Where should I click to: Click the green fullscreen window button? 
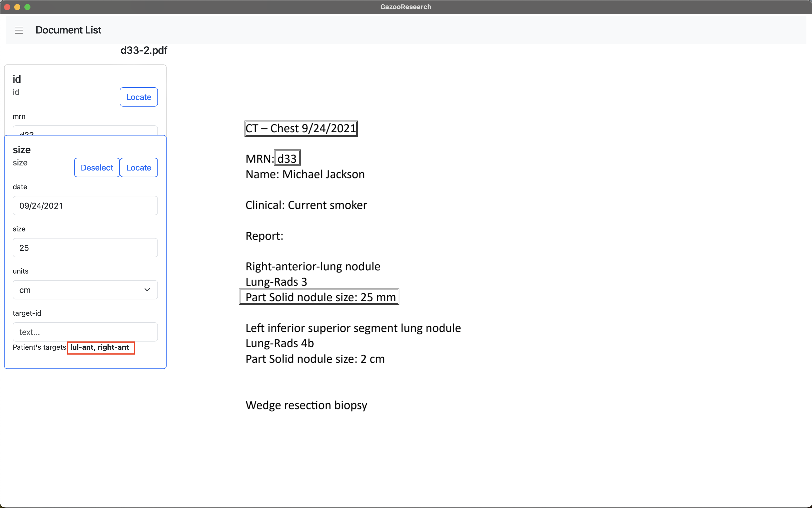(28, 7)
